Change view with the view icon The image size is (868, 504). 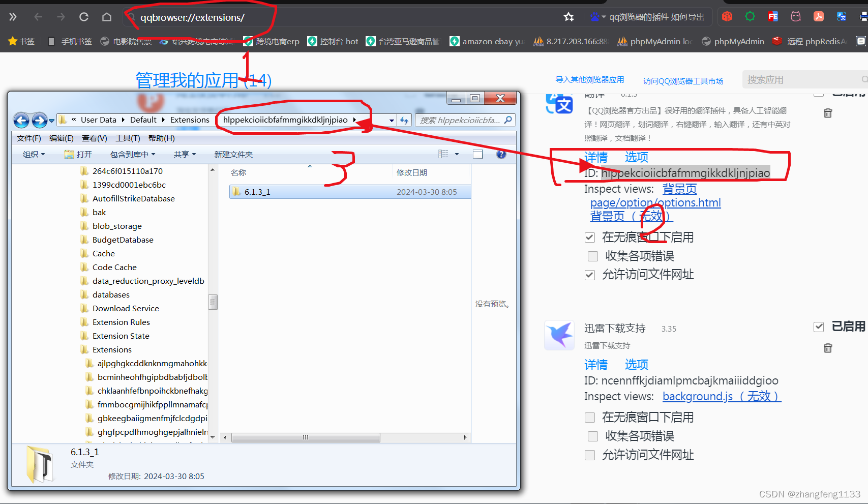click(x=443, y=154)
